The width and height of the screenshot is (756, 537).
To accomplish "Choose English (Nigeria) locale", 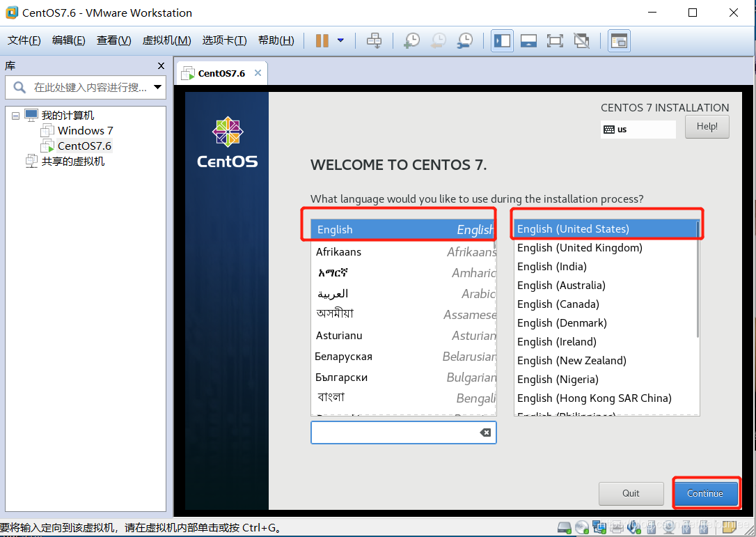I will (606, 379).
